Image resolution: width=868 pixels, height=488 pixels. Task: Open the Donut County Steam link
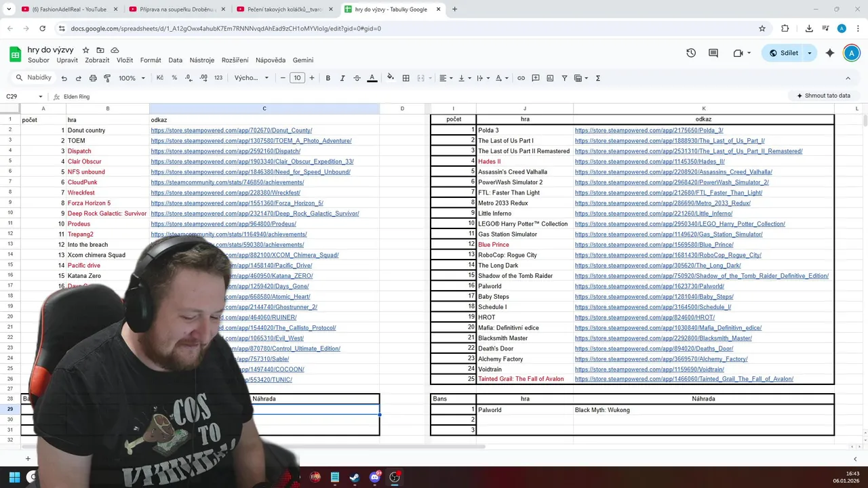point(231,130)
